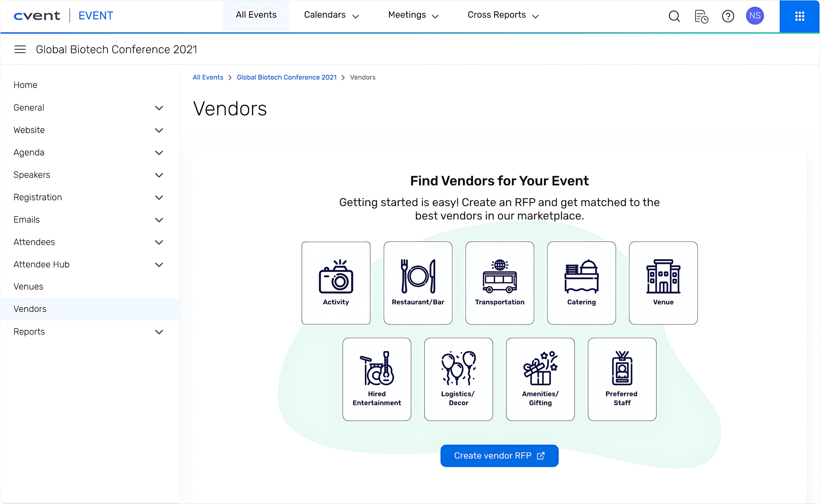This screenshot has width=820, height=504.
Task: Open Global Biotech Conference 2021 breadcrumb link
Action: [286, 77]
